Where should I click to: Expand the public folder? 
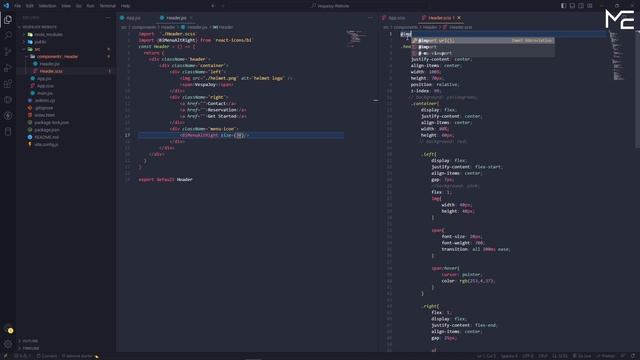[40, 42]
